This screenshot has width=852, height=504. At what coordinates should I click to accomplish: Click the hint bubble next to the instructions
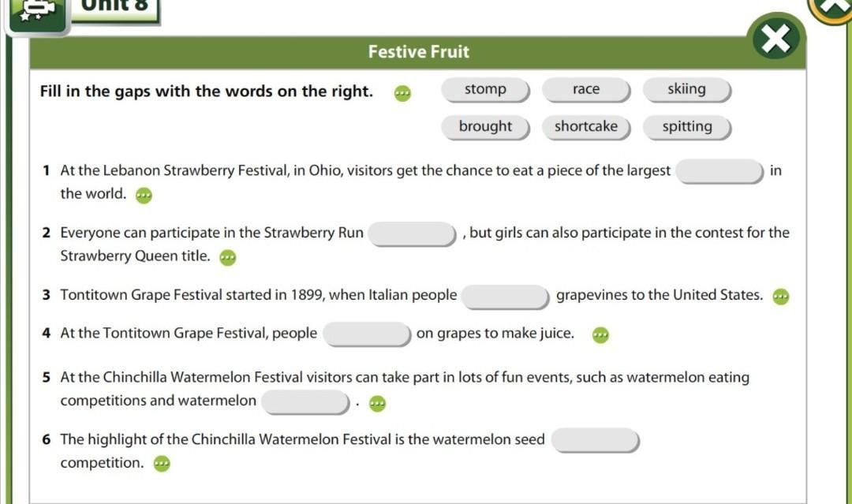pyautogui.click(x=403, y=93)
